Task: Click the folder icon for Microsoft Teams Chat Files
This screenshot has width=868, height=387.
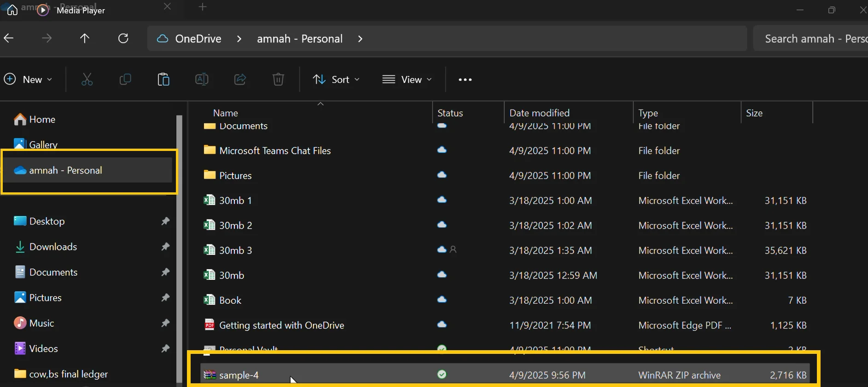Action: click(x=210, y=150)
